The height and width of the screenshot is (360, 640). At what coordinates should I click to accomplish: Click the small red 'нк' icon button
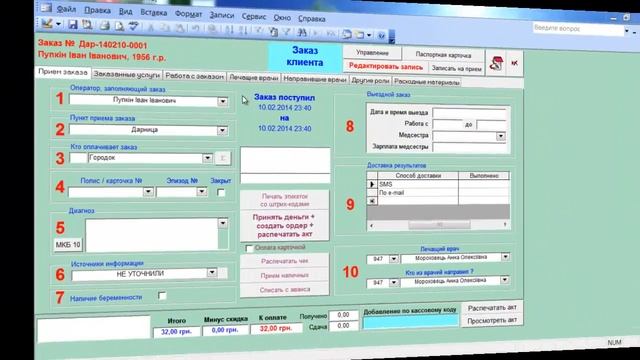pyautogui.click(x=514, y=63)
